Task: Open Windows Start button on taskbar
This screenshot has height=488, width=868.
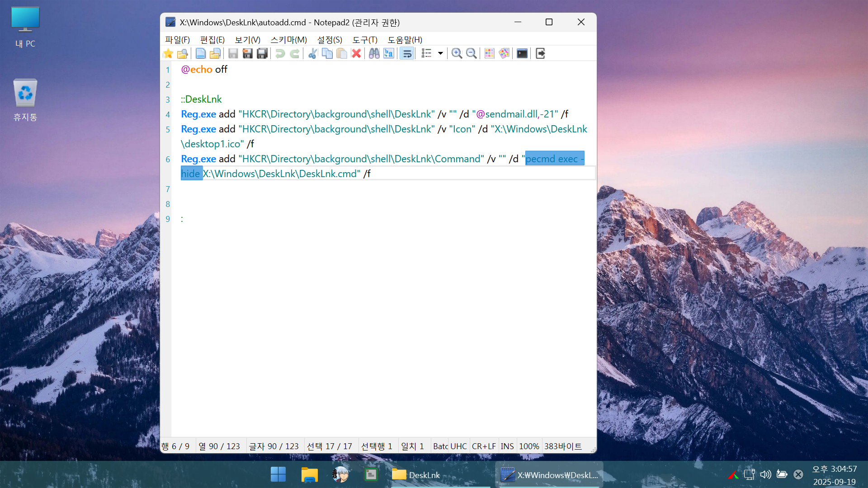Action: point(278,474)
